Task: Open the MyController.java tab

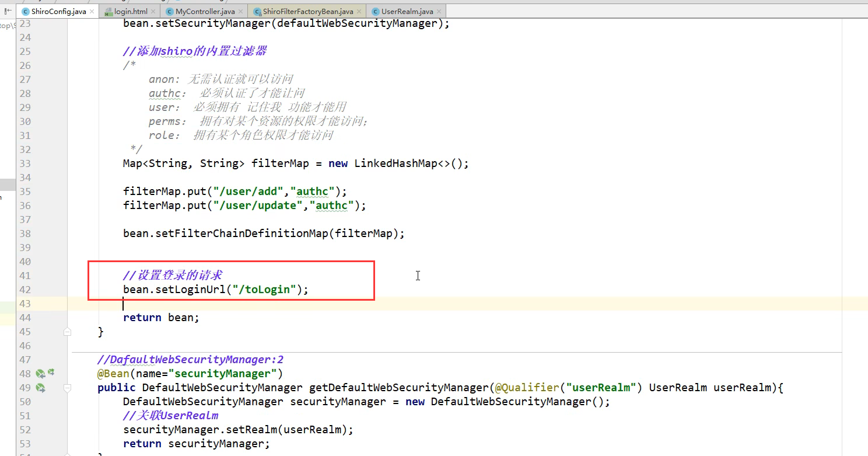Action: click(x=205, y=11)
